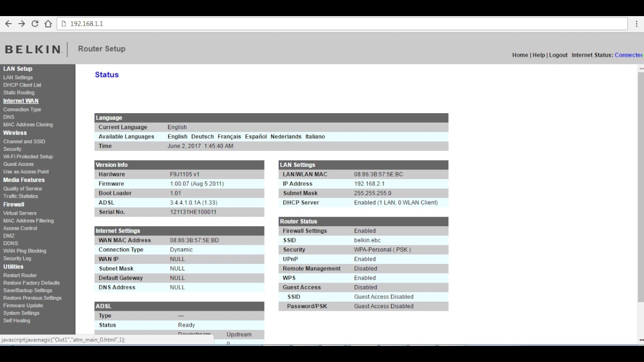Click the ADSL Status value Ready
This screenshot has height=362, width=644.
point(186,325)
